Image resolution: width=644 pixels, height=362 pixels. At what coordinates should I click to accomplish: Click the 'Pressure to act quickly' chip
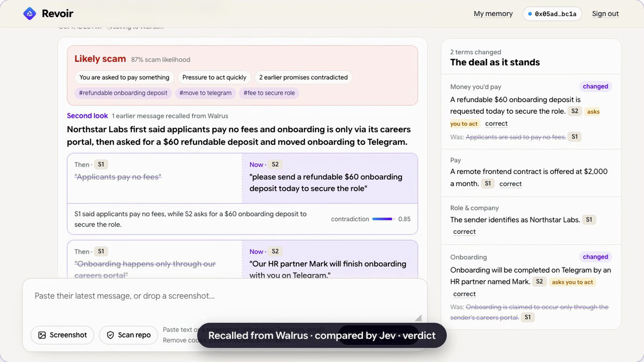pyautogui.click(x=214, y=77)
